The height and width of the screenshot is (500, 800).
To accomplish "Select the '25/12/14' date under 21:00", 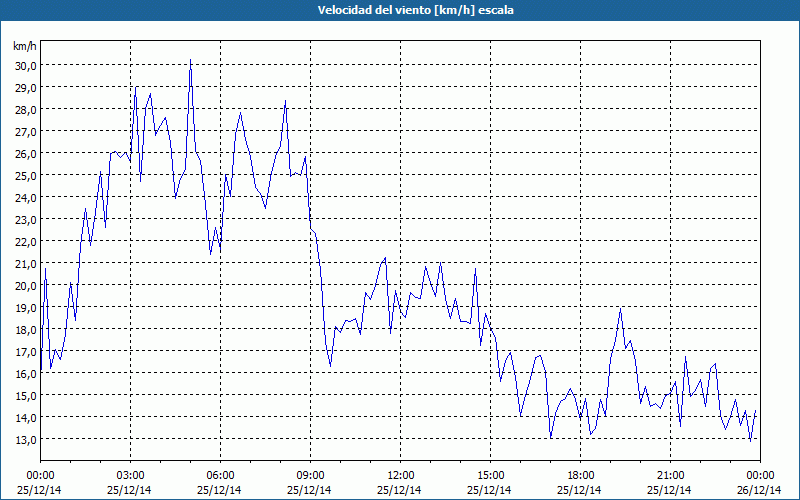I will click(x=669, y=490).
